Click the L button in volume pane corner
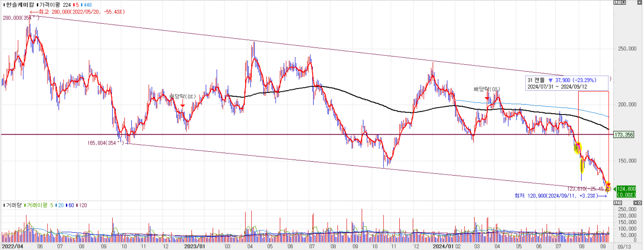 tap(616, 203)
